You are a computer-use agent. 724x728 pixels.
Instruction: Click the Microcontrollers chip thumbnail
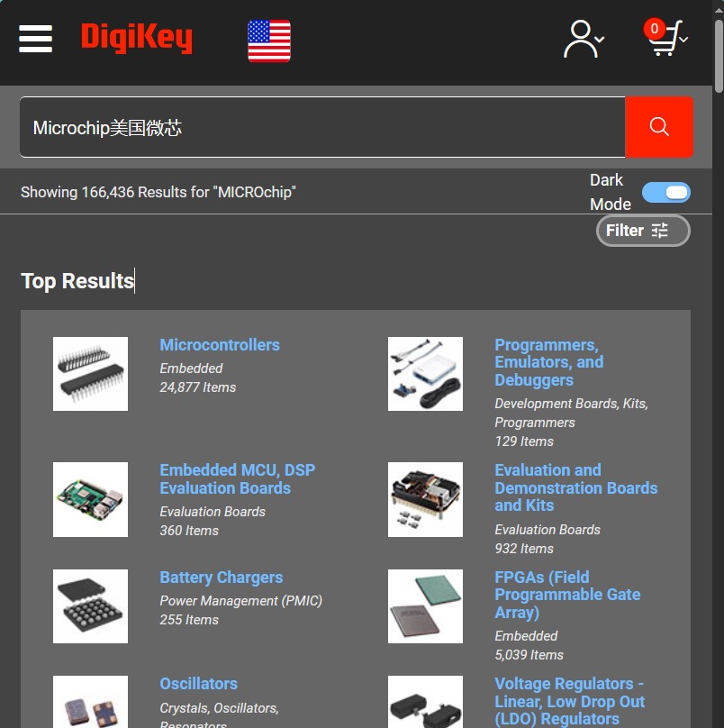[x=90, y=374]
